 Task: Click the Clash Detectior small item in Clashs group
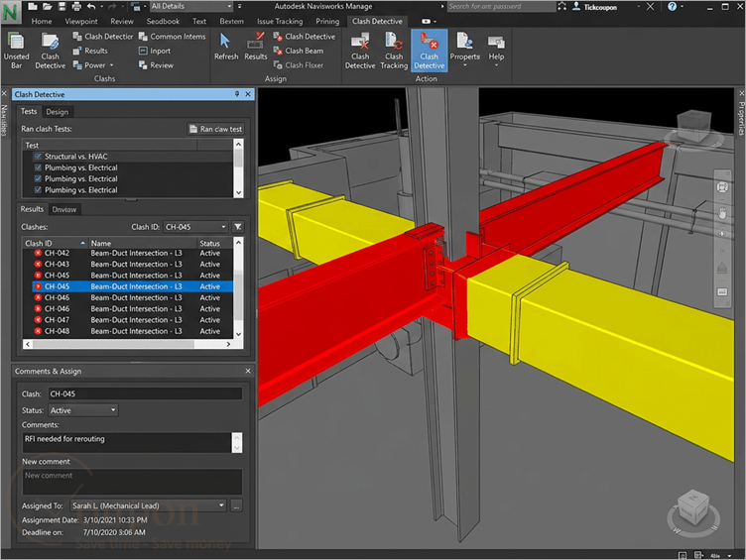tap(103, 37)
